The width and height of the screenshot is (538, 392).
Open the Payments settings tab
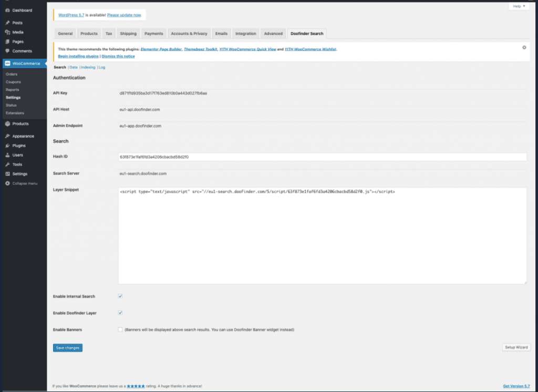pos(153,34)
